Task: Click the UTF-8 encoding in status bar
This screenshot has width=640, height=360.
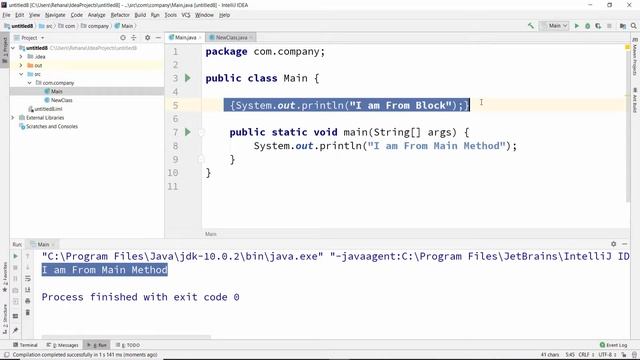Action: 607,355
